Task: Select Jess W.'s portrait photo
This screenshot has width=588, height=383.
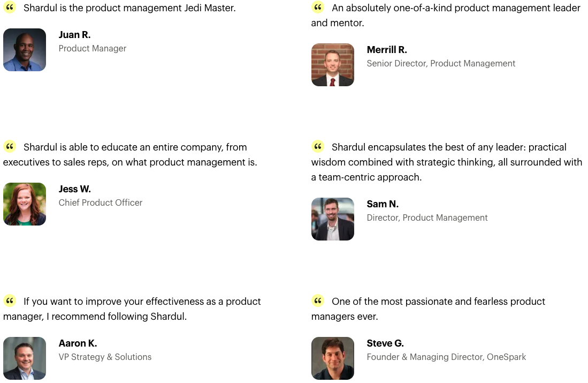Action: pyautogui.click(x=25, y=204)
